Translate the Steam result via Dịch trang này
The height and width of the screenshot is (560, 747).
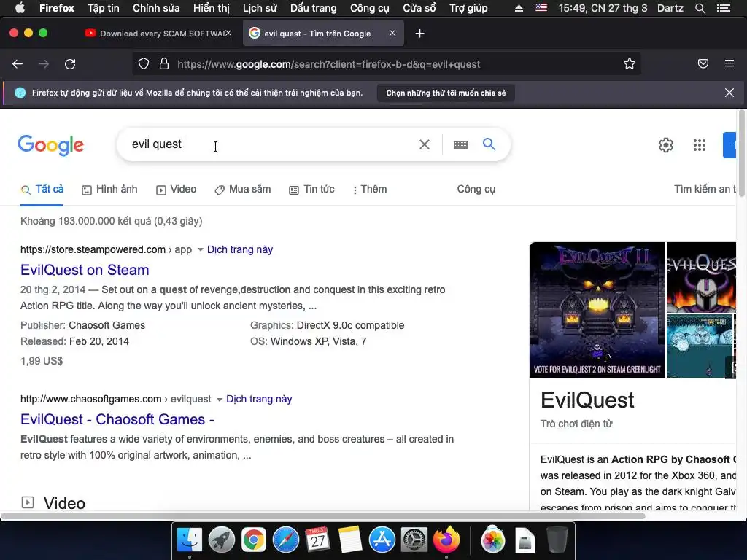[x=239, y=249]
